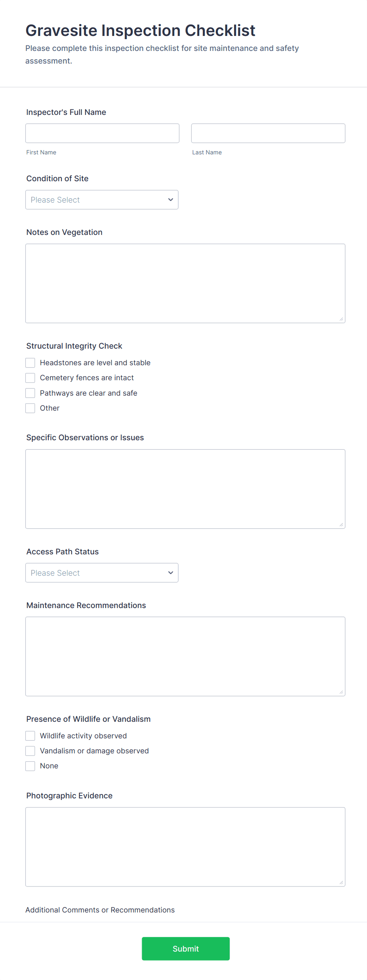The width and height of the screenshot is (367, 980).
Task: Click the Last Name input field
Action: click(x=268, y=133)
